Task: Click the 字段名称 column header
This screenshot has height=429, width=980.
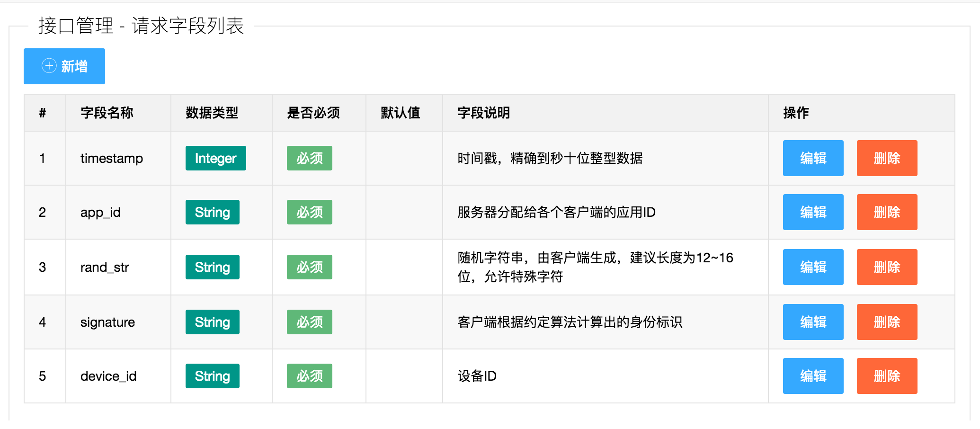Action: (107, 113)
